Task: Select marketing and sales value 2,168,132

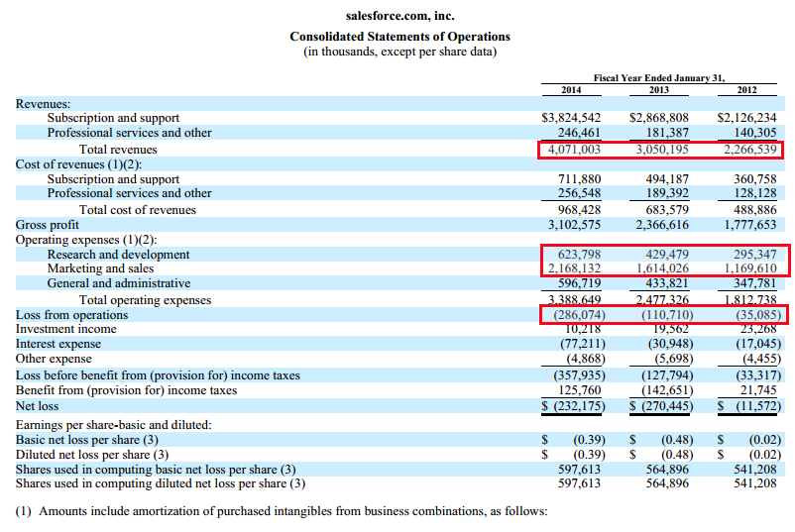Action: tap(574, 268)
